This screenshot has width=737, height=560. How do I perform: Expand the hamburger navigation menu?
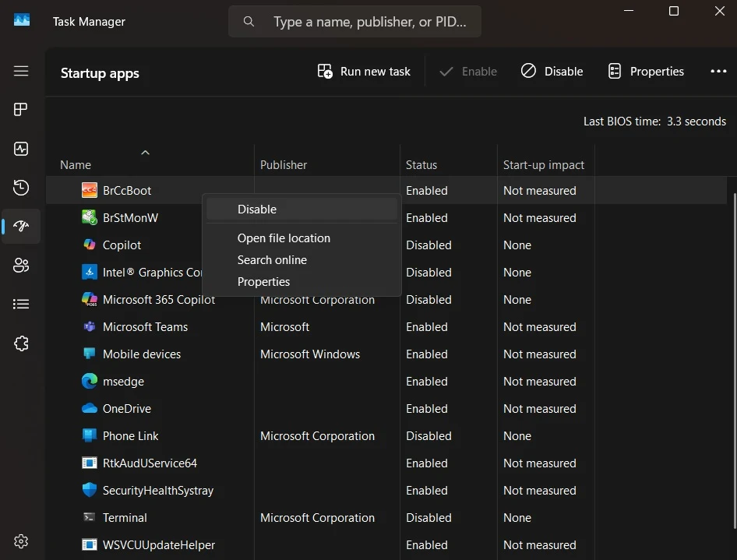point(21,71)
